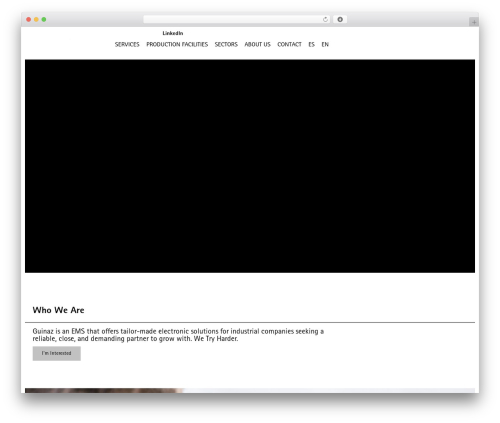Open a new tab with plus button
500x423 pixels.
point(474,22)
